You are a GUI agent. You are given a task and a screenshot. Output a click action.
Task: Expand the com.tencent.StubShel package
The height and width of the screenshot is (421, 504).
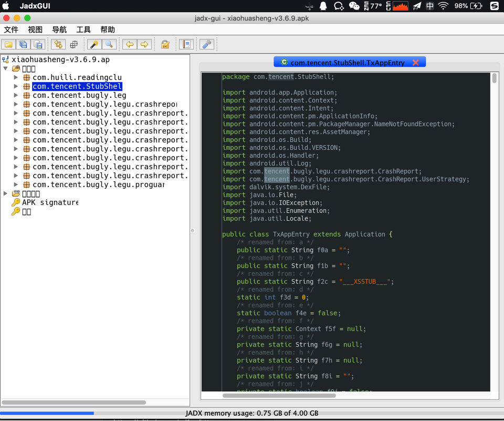point(15,86)
